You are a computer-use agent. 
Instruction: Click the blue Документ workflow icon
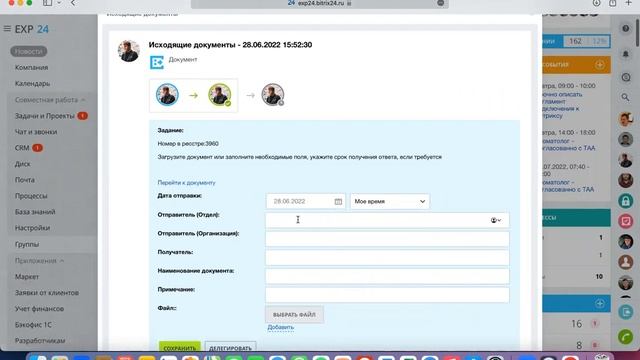(157, 62)
